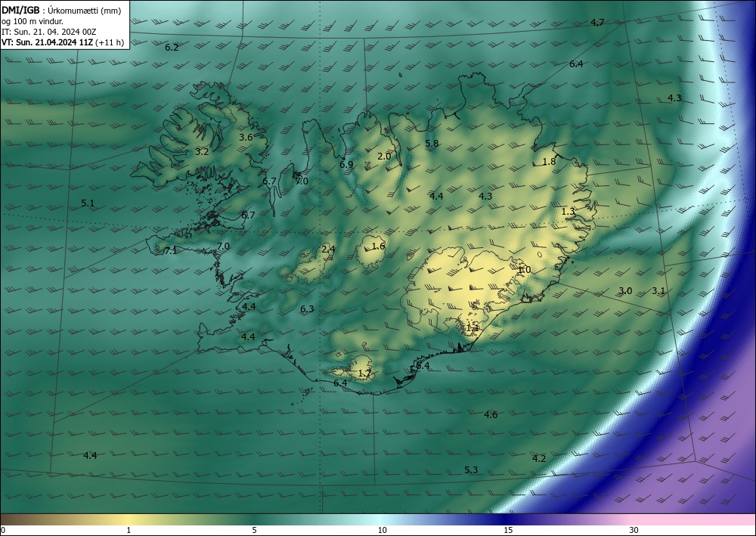
Task: Click the 1 label on the color scale
Action: click(129, 530)
